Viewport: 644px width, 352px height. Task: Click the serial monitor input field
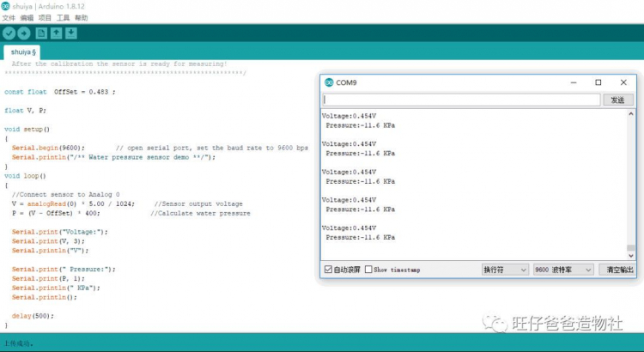(461, 100)
